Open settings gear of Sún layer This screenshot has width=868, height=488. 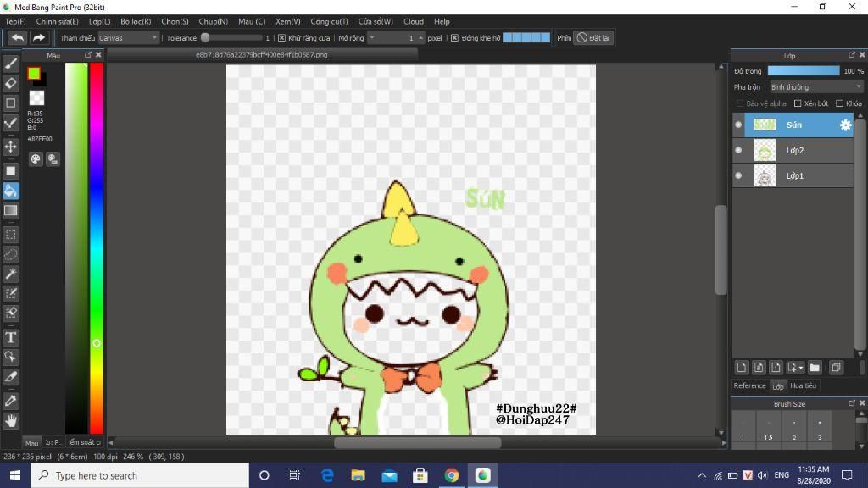click(845, 125)
